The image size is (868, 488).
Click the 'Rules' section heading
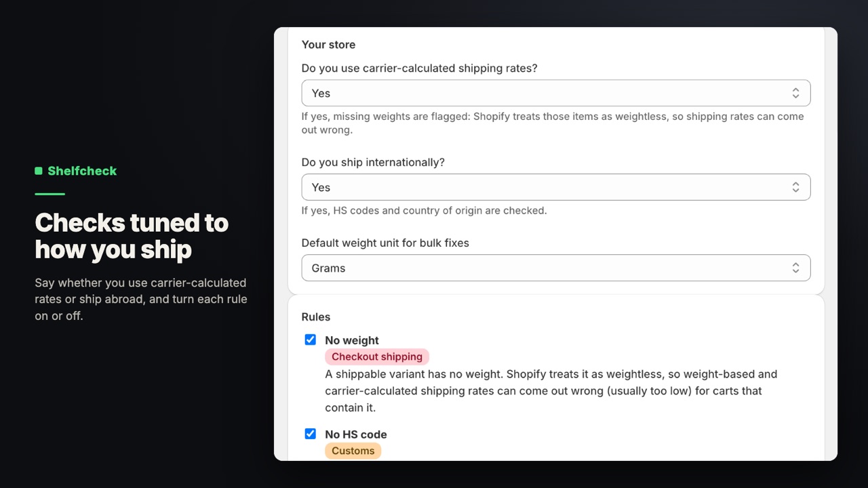point(316,317)
